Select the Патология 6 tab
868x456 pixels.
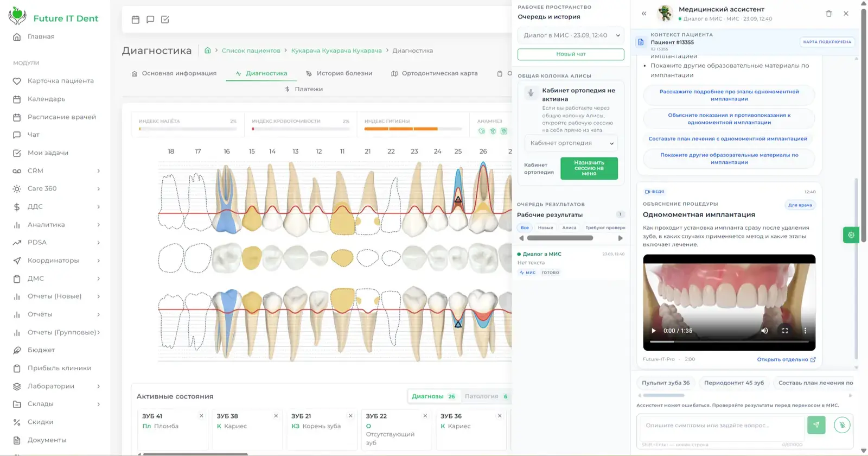tap(486, 396)
